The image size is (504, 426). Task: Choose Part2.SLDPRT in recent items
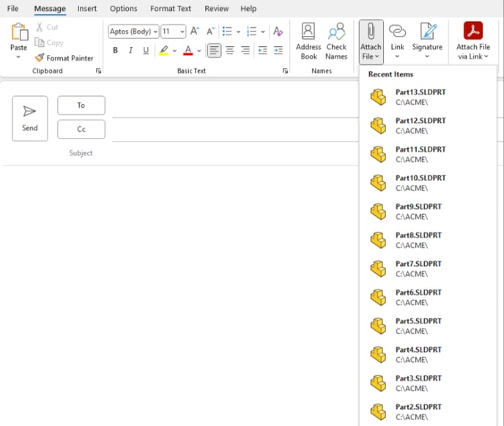(428, 412)
